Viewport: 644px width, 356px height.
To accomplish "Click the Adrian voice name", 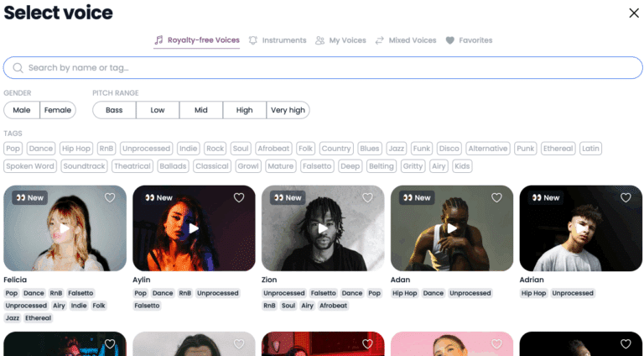I will (532, 280).
